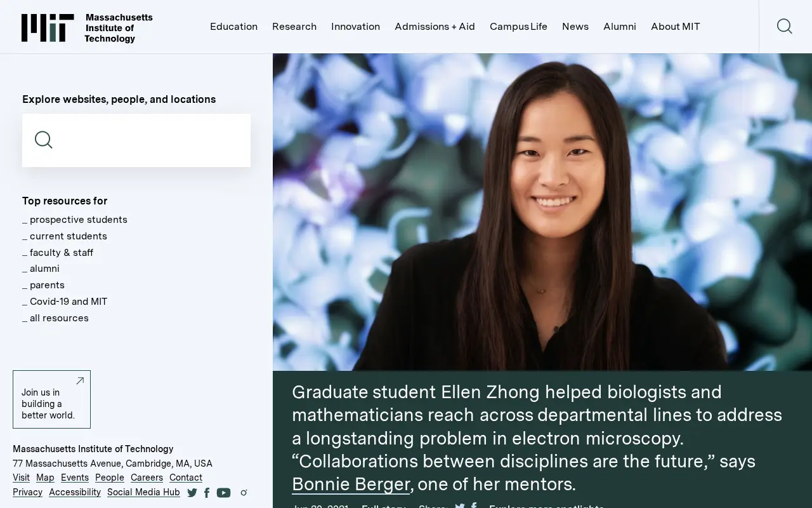Open the People footer link
The height and width of the screenshot is (508, 812).
(110, 478)
